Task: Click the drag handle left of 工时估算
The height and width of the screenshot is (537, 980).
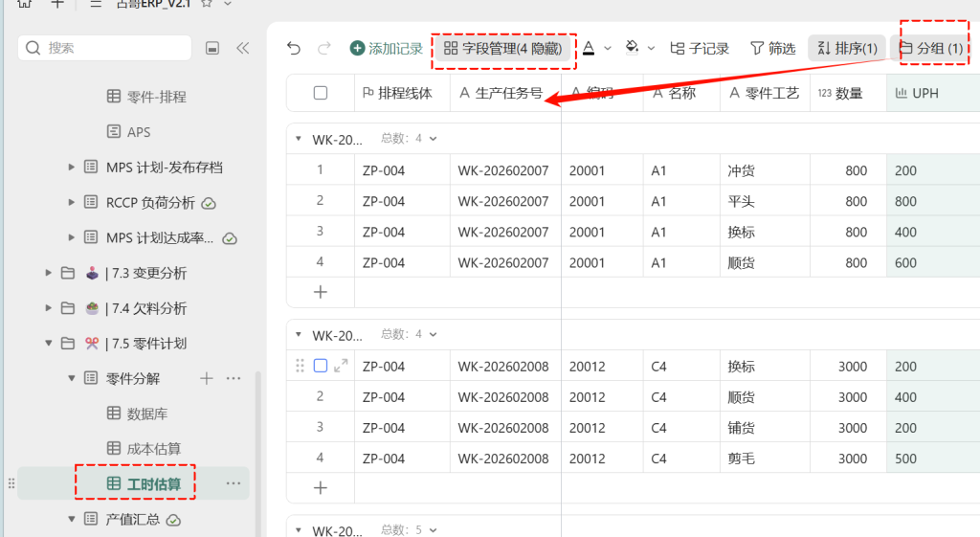Action: pyautogui.click(x=11, y=483)
